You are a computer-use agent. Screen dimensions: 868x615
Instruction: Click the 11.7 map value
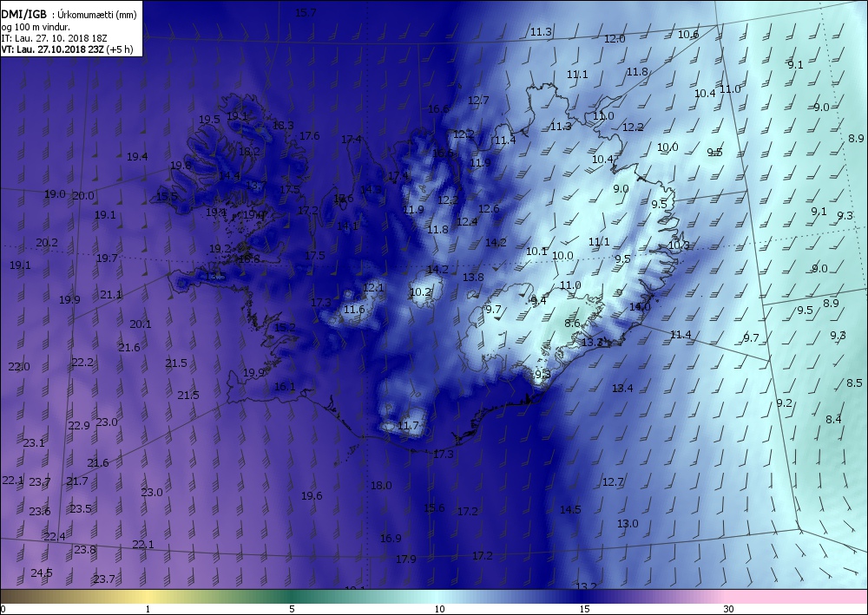click(x=408, y=426)
